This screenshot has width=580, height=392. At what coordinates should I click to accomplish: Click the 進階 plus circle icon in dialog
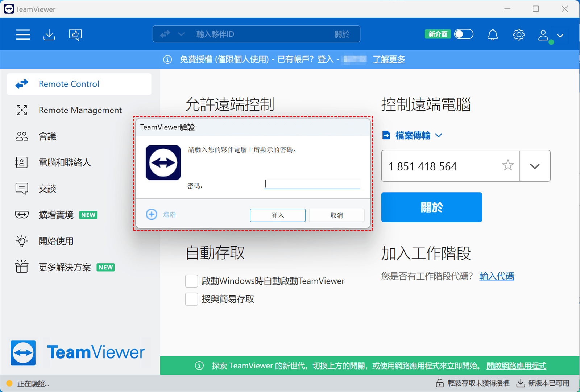coord(152,214)
